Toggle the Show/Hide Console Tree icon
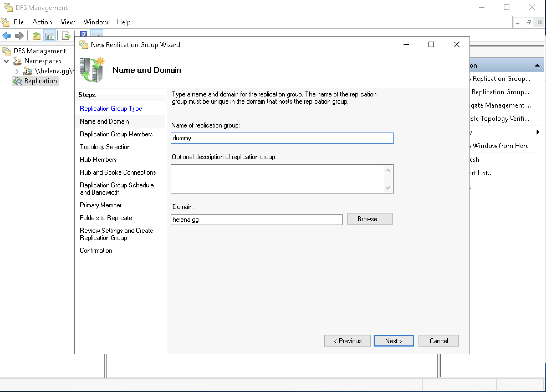 pyautogui.click(x=50, y=36)
